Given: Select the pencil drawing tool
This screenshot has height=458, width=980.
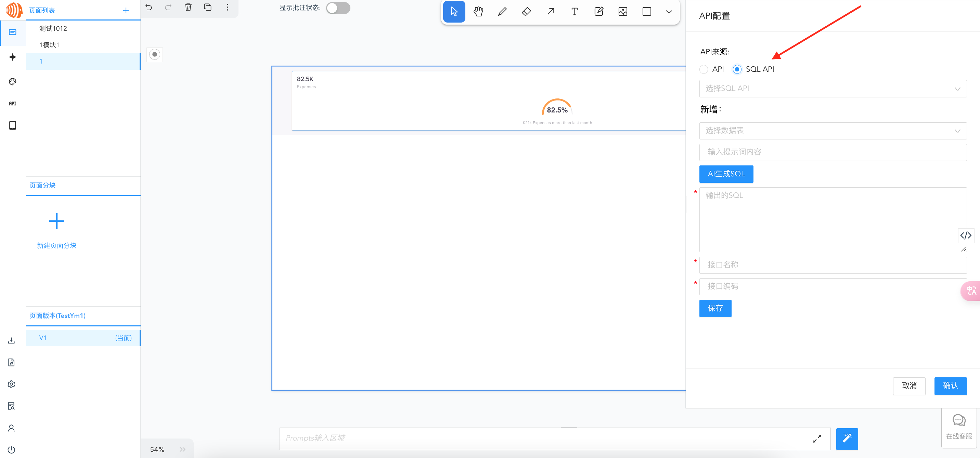Looking at the screenshot, I should [x=502, y=11].
